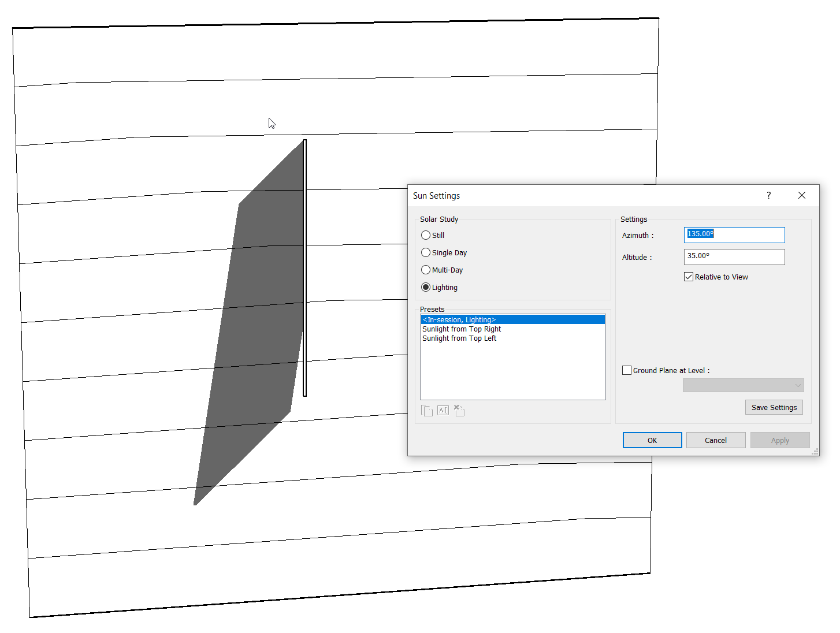Screen dimensions: 840x633
Task: Duplicate the selected lighting preset
Action: click(x=427, y=410)
